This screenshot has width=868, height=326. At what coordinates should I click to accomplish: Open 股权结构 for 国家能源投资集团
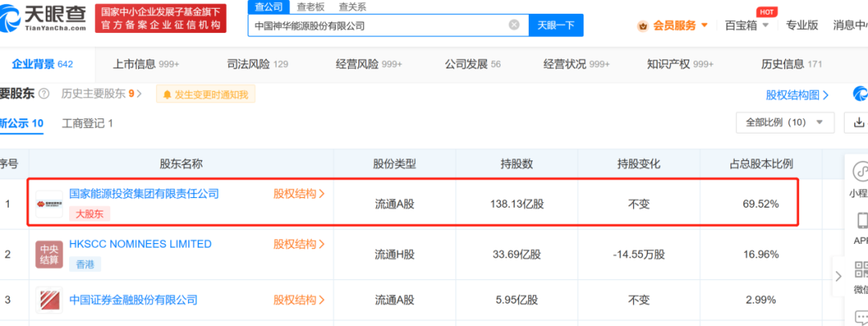click(299, 193)
